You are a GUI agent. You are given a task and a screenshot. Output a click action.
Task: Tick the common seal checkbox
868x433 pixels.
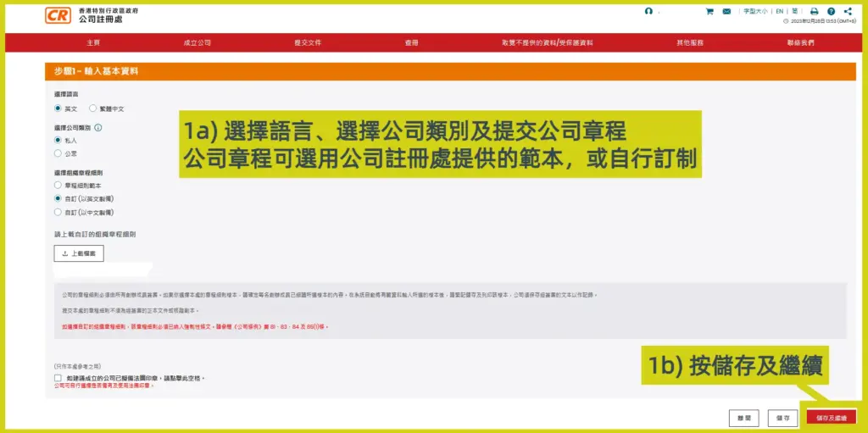58,378
